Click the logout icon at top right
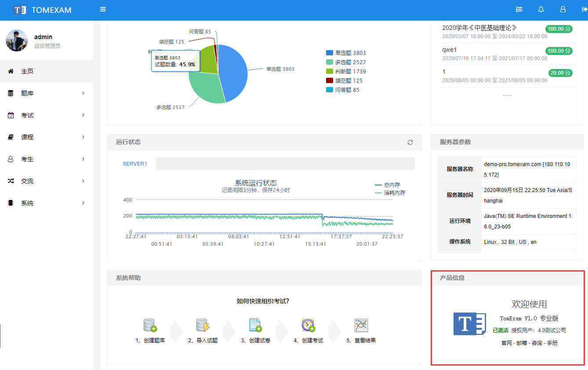The height and width of the screenshot is (370, 588). 584,10
